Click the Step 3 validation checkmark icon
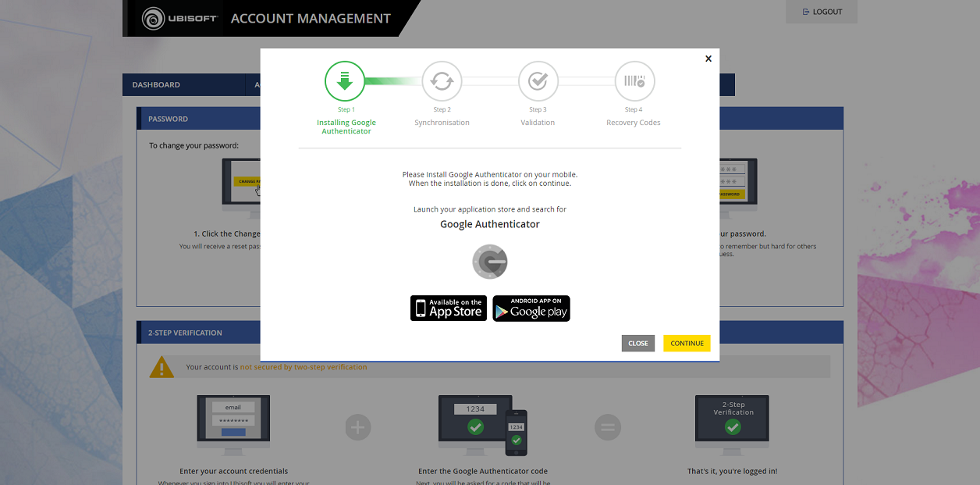 coord(538,81)
